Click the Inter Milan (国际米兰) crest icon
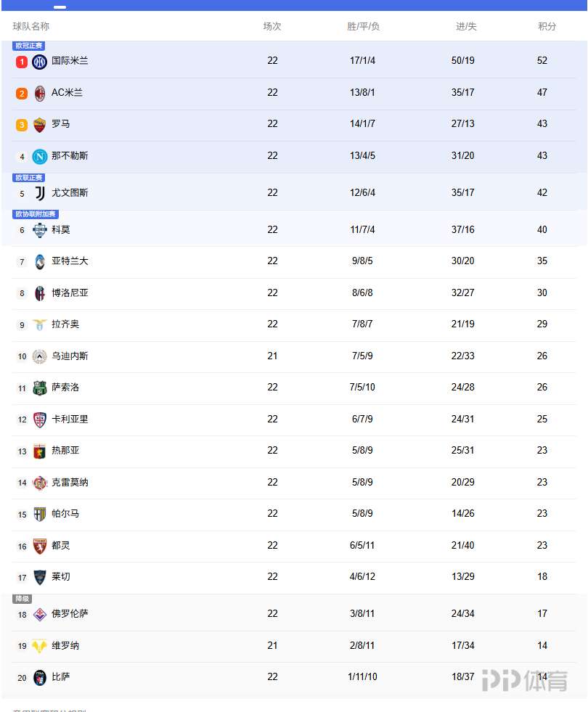The width and height of the screenshot is (588, 712). [x=39, y=62]
